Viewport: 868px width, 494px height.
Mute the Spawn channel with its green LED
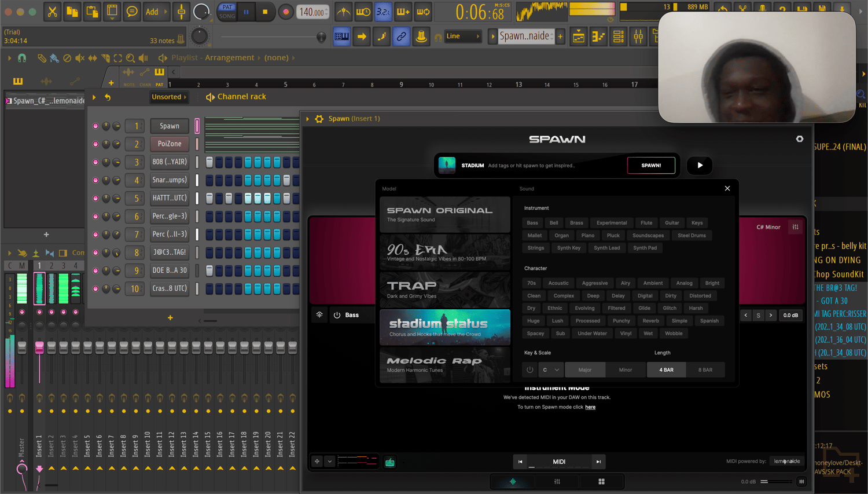click(95, 126)
